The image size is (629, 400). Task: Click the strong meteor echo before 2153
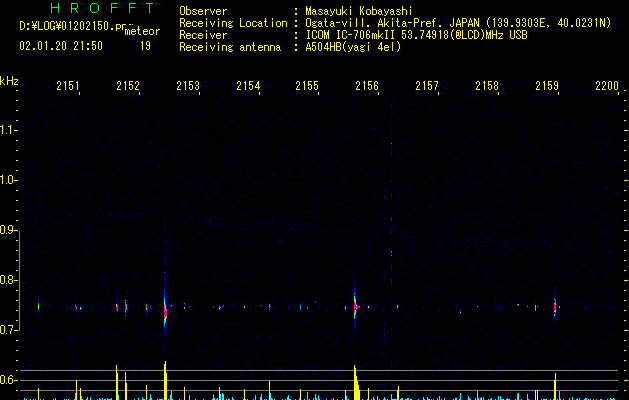click(165, 311)
